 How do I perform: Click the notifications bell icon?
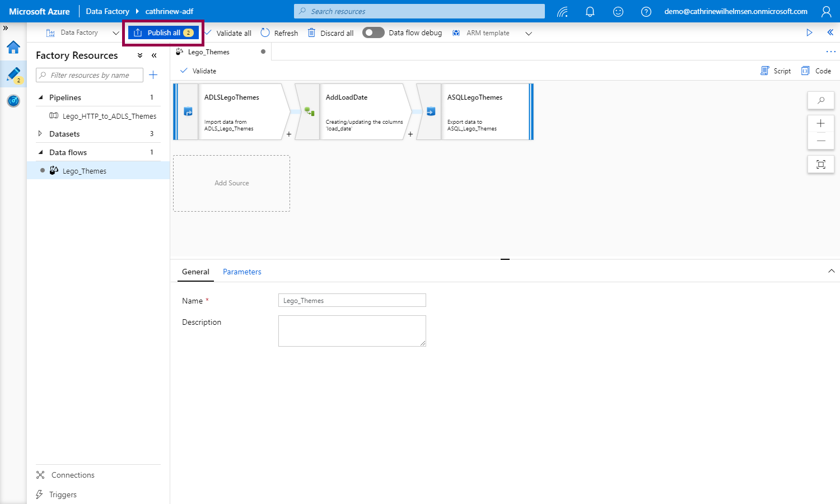pyautogui.click(x=590, y=12)
